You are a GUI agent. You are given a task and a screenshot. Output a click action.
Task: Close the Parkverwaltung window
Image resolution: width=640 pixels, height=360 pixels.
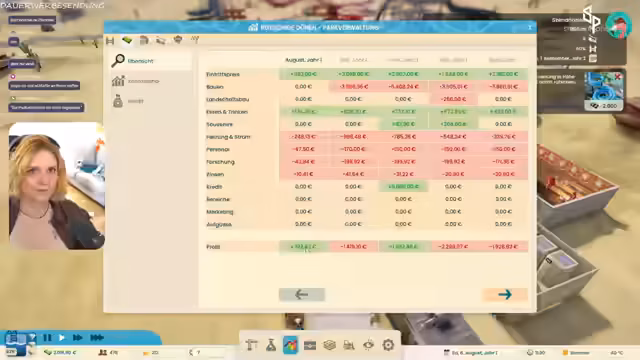pyautogui.click(x=530, y=27)
